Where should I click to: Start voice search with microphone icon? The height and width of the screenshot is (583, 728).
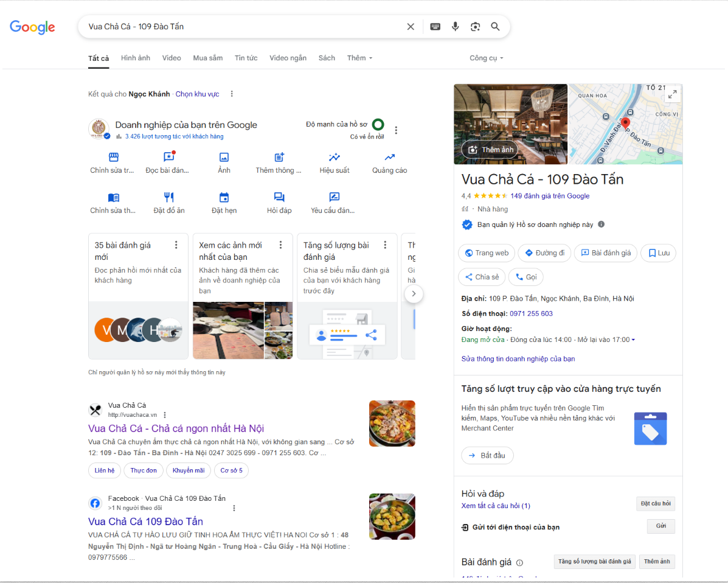(x=455, y=27)
